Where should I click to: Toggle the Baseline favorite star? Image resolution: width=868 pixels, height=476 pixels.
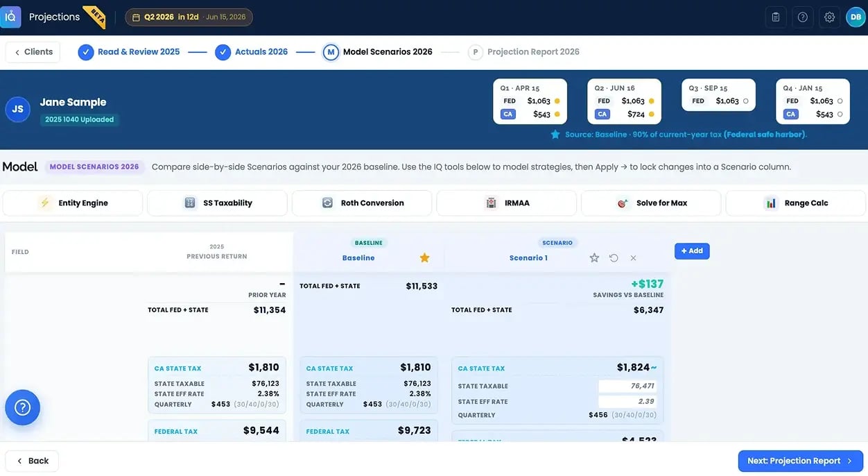pyautogui.click(x=425, y=258)
